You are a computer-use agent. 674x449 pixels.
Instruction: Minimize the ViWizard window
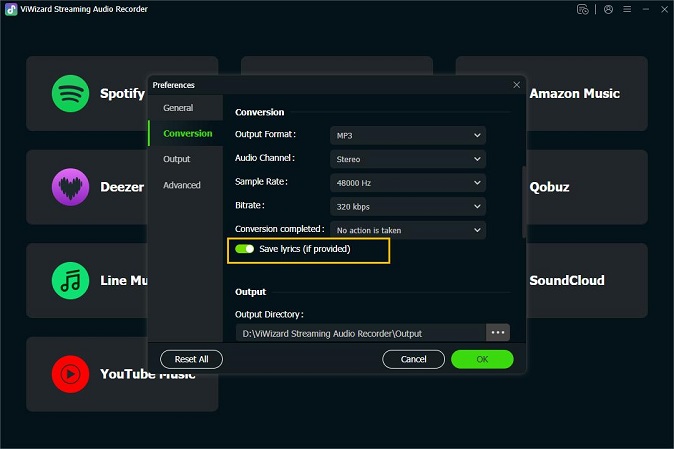click(646, 9)
